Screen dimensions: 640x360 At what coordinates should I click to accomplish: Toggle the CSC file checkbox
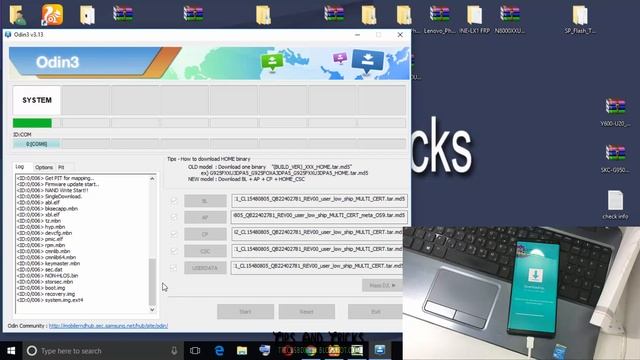pyautogui.click(x=173, y=251)
